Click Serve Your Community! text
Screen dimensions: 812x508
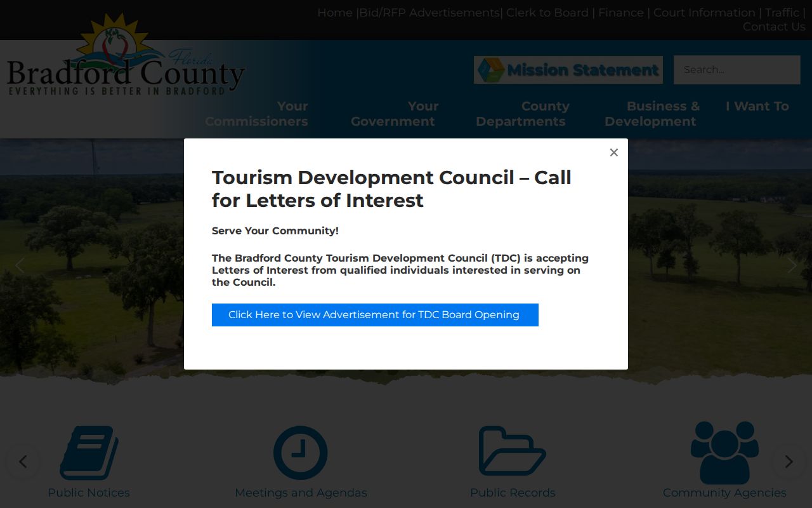[x=275, y=231]
